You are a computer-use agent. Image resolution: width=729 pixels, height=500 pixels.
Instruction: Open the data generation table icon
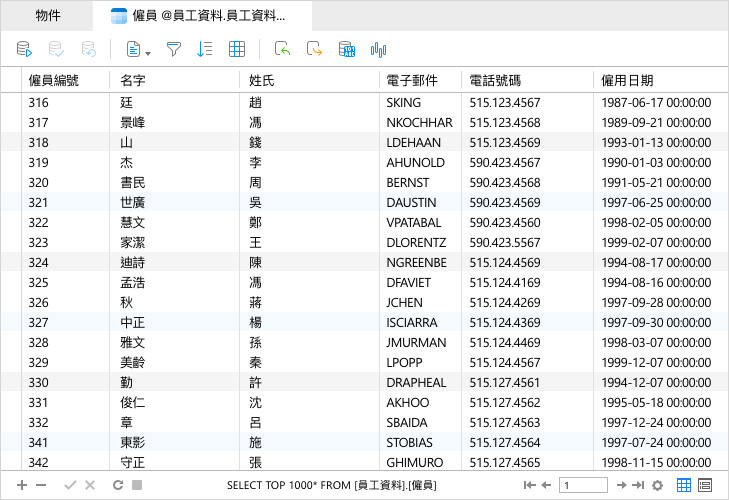pyautogui.click(x=347, y=49)
